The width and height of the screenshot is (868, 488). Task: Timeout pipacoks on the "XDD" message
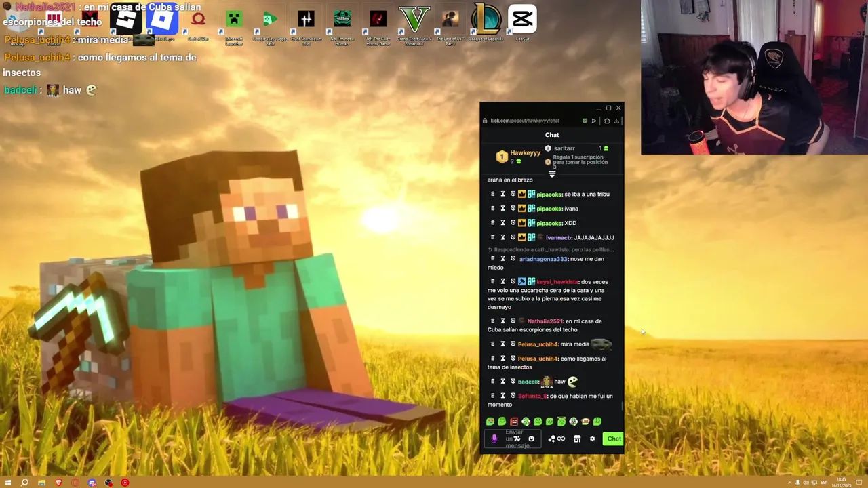tap(502, 223)
